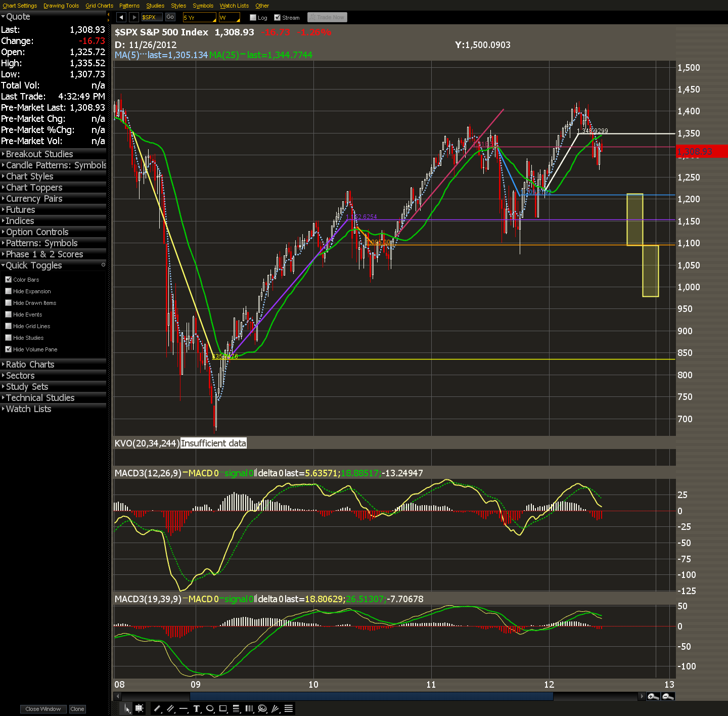Image resolution: width=728 pixels, height=716 pixels.
Task: Click the stacked lines list icon
Action: (289, 709)
